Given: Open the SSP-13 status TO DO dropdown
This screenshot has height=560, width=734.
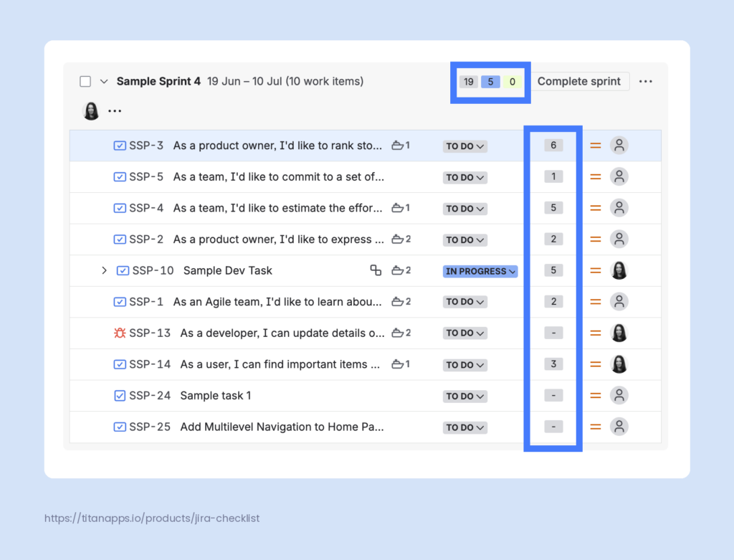Looking at the screenshot, I should 464,333.
